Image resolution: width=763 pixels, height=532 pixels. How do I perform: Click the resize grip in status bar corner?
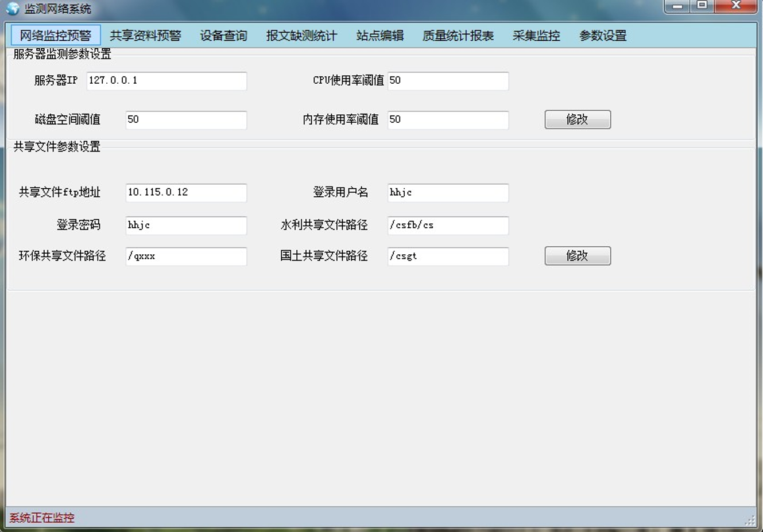click(750, 520)
